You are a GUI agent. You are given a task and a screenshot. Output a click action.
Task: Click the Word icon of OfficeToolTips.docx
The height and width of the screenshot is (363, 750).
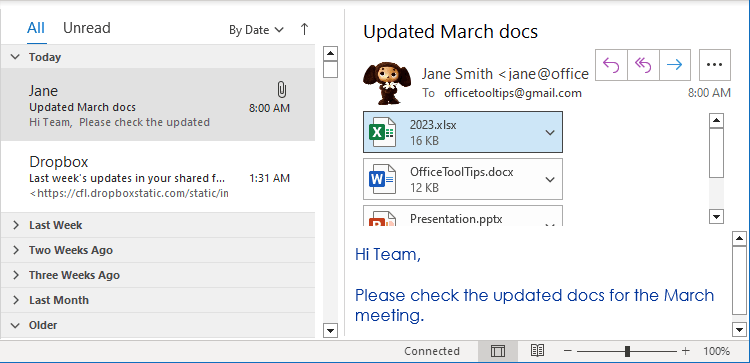(382, 179)
